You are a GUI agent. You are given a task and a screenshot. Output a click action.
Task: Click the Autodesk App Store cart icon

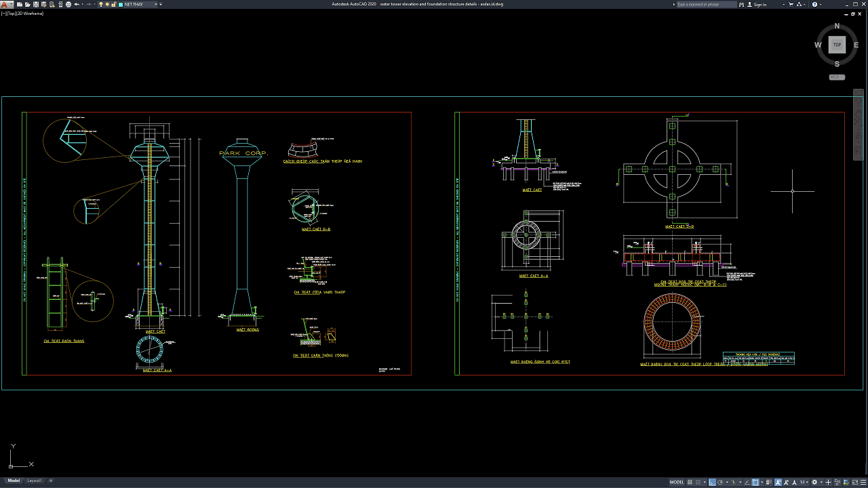click(x=791, y=4)
